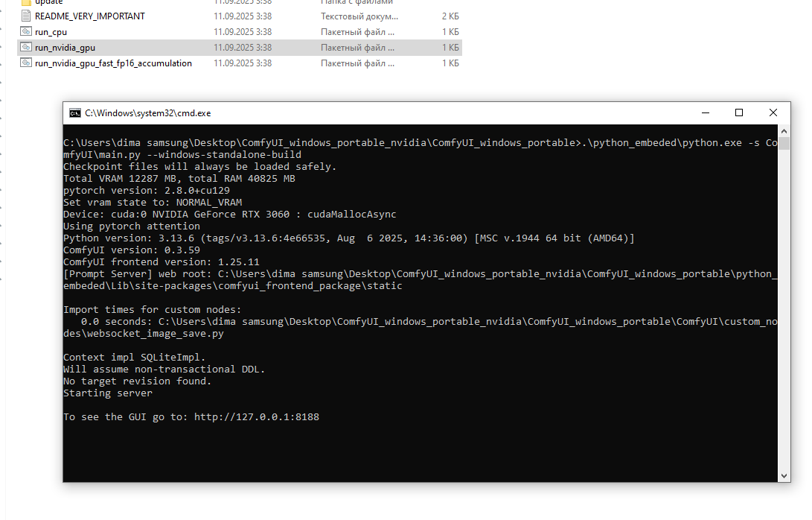Click 'ComfyUI frontend version: 1.25.11' line
812x520 pixels.
pos(161,261)
